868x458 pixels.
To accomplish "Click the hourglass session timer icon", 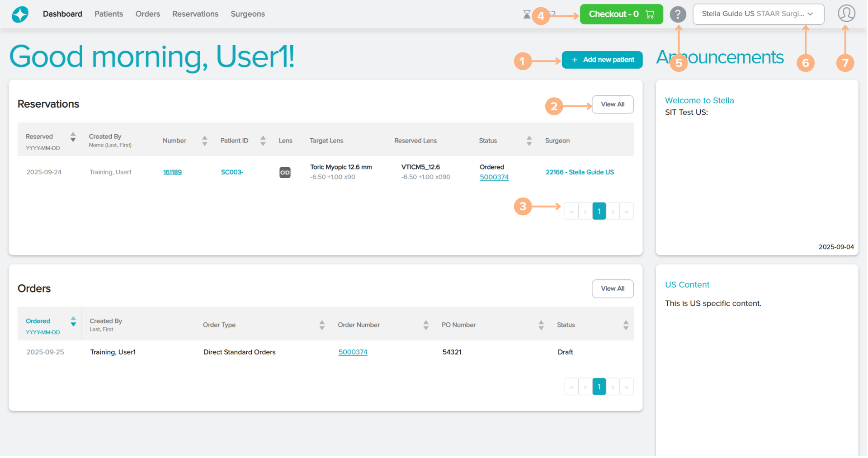I will (527, 14).
